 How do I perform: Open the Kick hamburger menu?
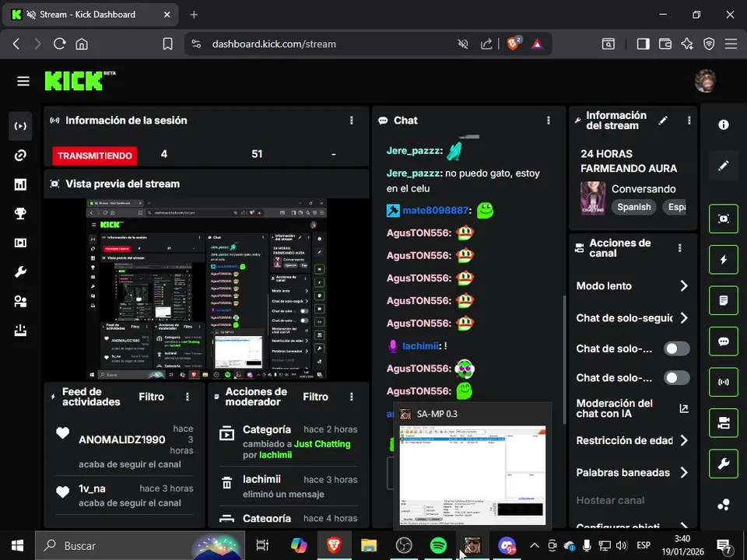[x=23, y=82]
